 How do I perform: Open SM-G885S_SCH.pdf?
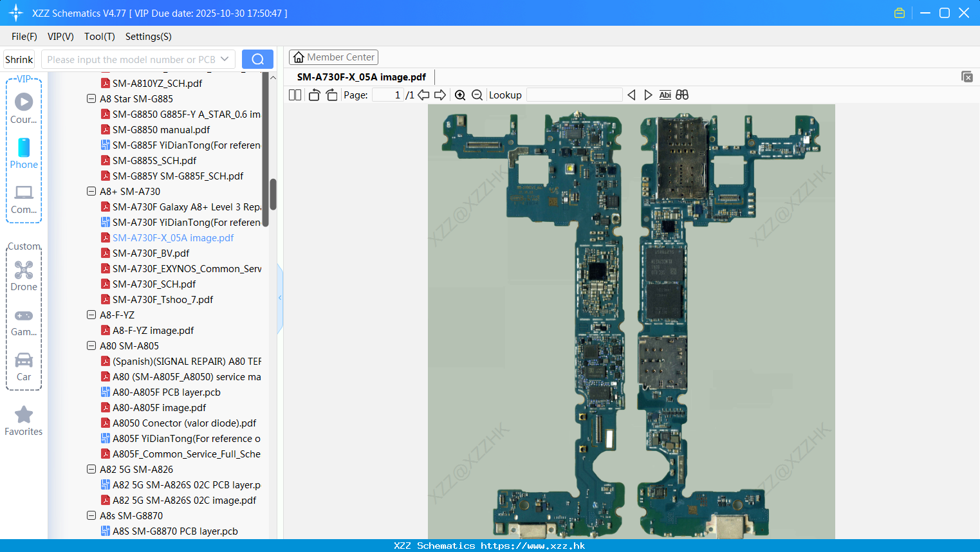coord(154,161)
